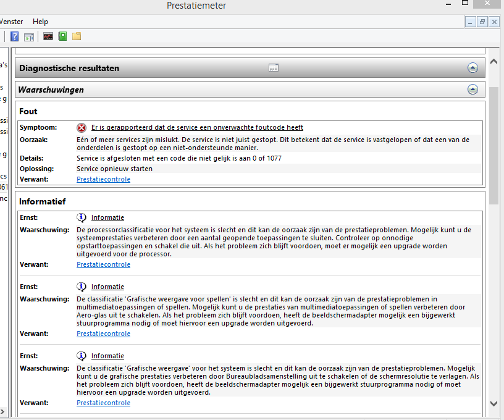504x420 pixels.
Task: Click info icon in Bureaubladsamenstelling warning entry
Action: tap(82, 356)
